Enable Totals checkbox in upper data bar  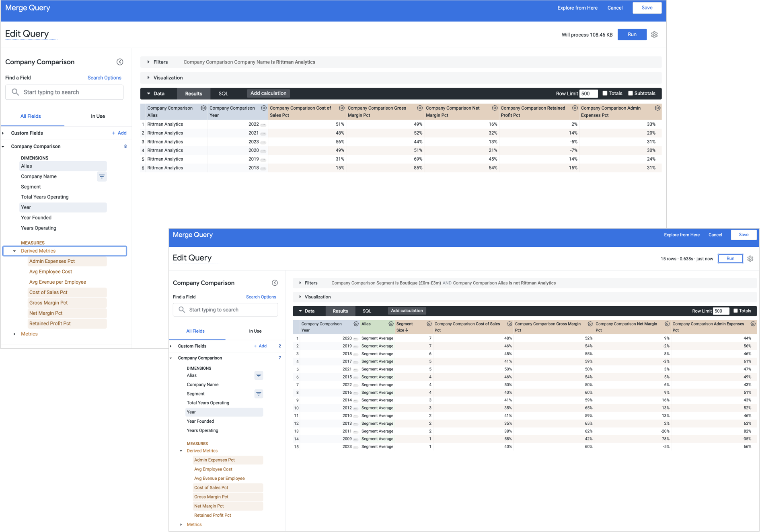click(x=605, y=93)
